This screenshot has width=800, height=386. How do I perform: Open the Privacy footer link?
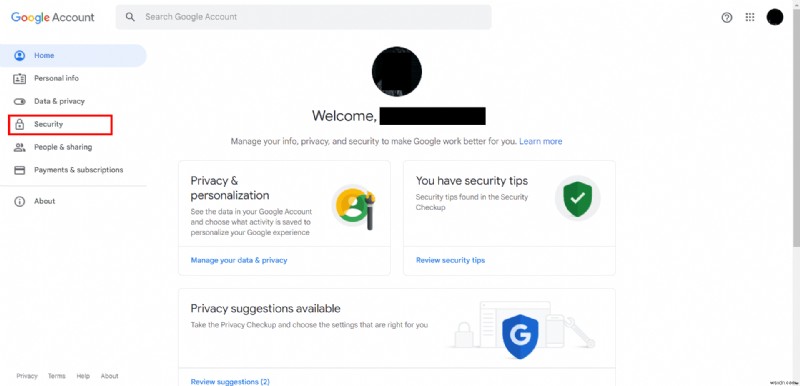click(x=27, y=376)
